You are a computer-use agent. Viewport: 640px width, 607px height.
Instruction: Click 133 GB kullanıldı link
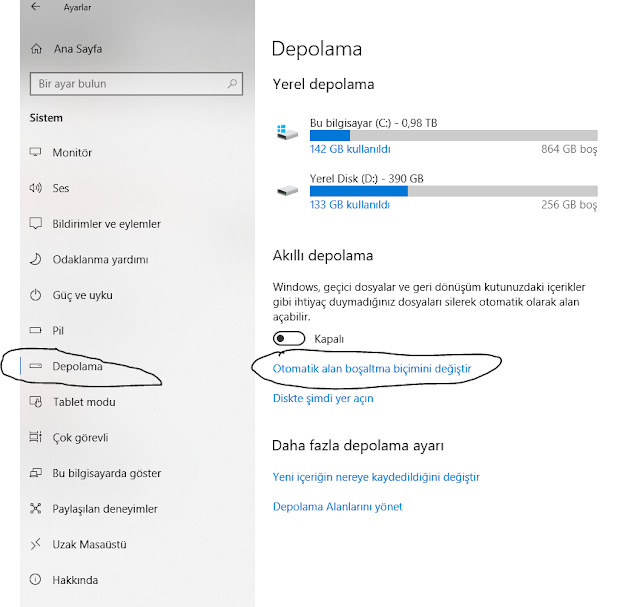pos(349,205)
